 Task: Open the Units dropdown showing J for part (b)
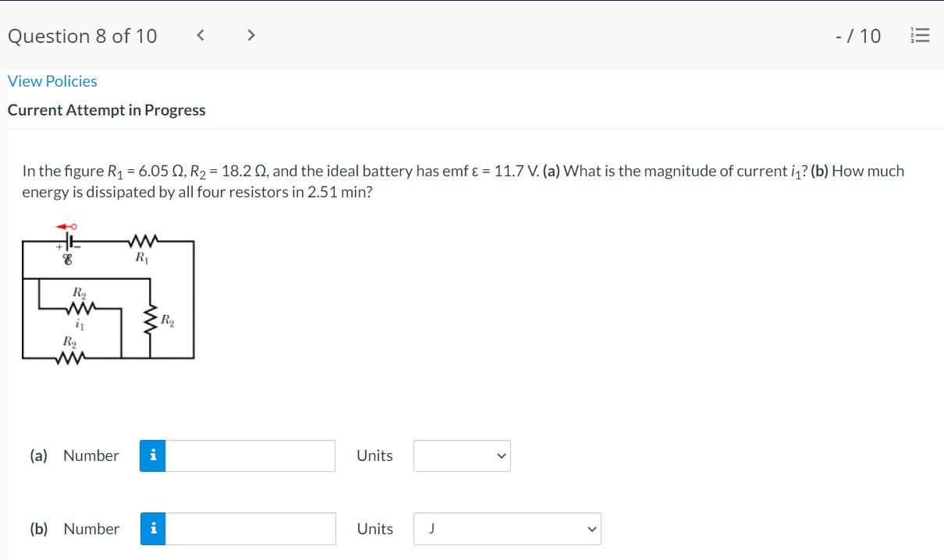[x=507, y=529]
